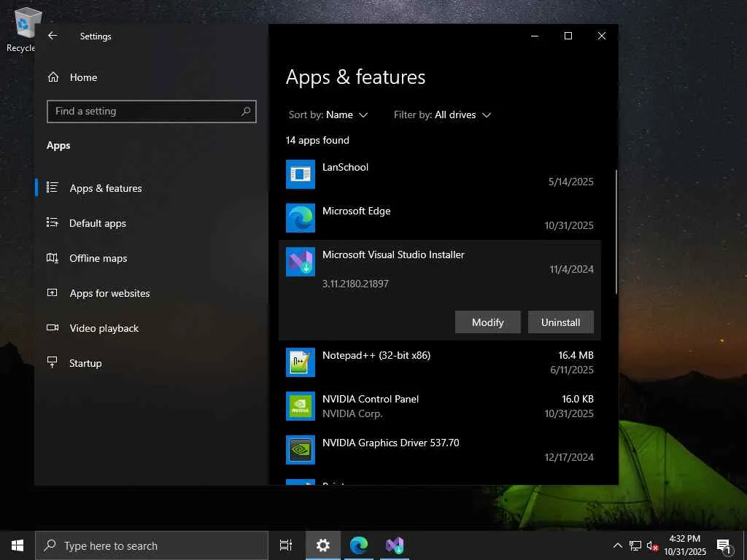Click the Notepad++ app icon
Image resolution: width=747 pixels, height=560 pixels.
(x=300, y=362)
